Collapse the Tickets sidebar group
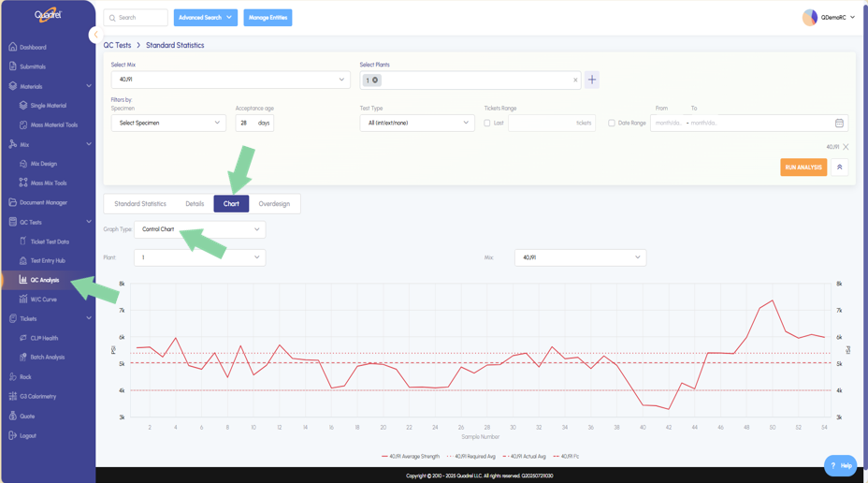 [x=89, y=318]
